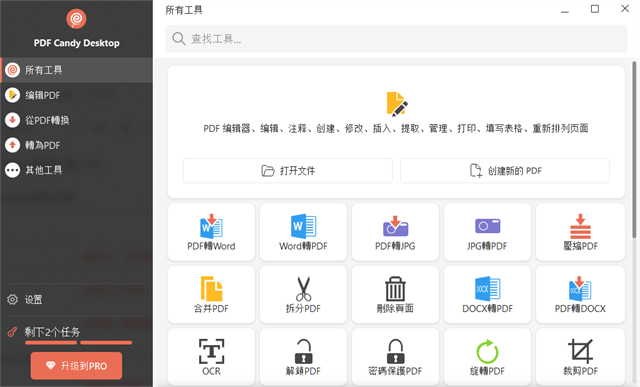Open the 裁剪PDF crop tool
Screen dimensions: 640x387
pyautogui.click(x=580, y=357)
